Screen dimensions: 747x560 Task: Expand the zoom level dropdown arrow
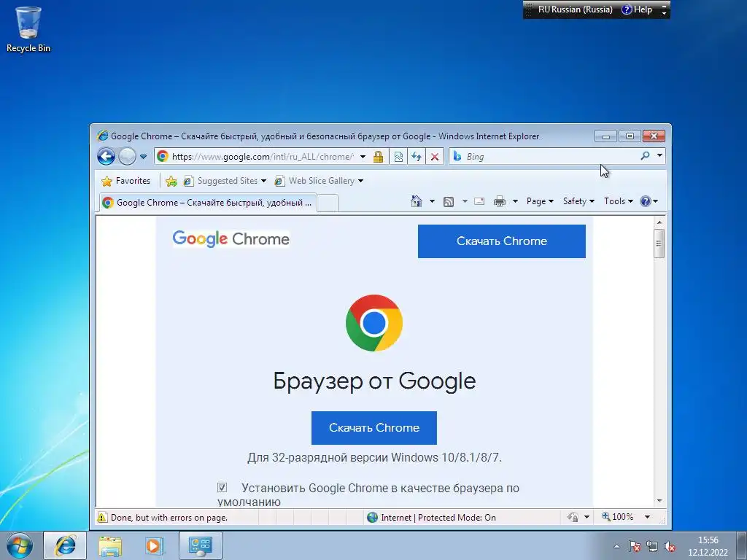(x=648, y=517)
